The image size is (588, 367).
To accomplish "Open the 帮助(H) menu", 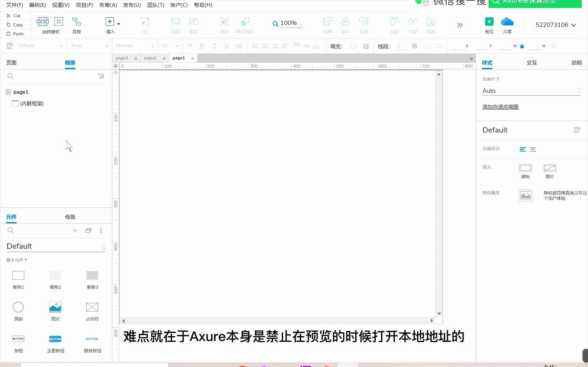I will coord(203,5).
